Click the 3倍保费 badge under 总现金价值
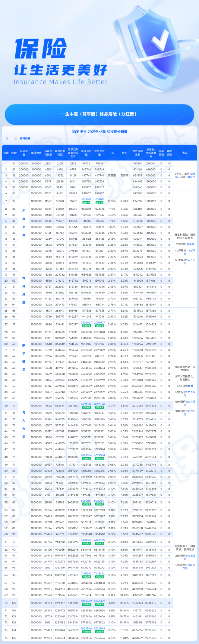199x644 pixels. [x=86, y=407]
